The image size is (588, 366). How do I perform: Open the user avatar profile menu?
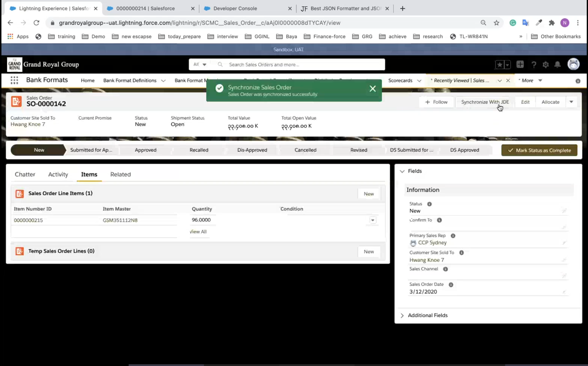573,65
